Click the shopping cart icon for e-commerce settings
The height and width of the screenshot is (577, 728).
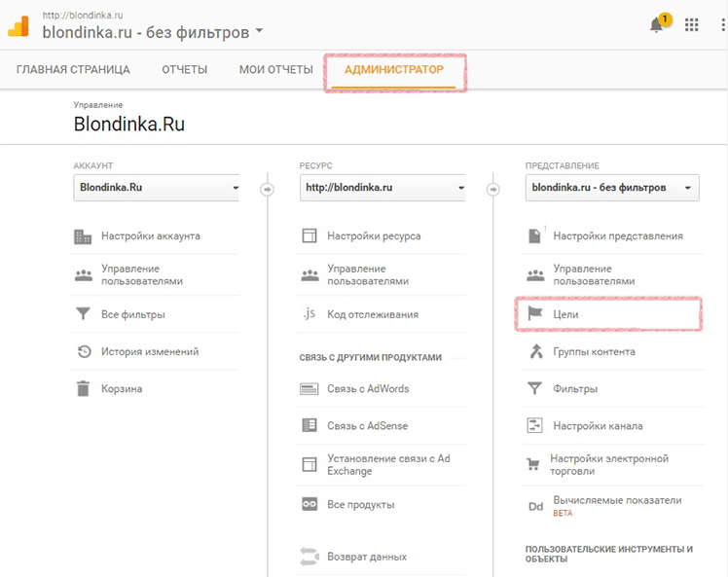(533, 464)
